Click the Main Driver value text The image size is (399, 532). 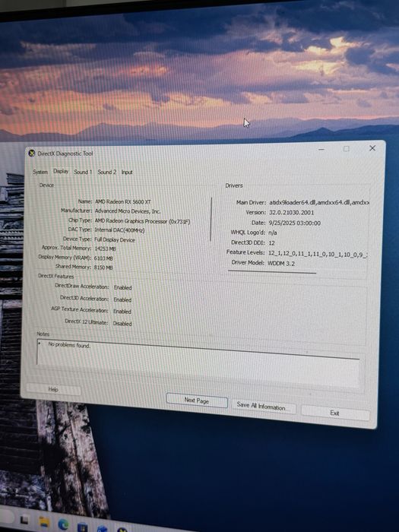[319, 203]
